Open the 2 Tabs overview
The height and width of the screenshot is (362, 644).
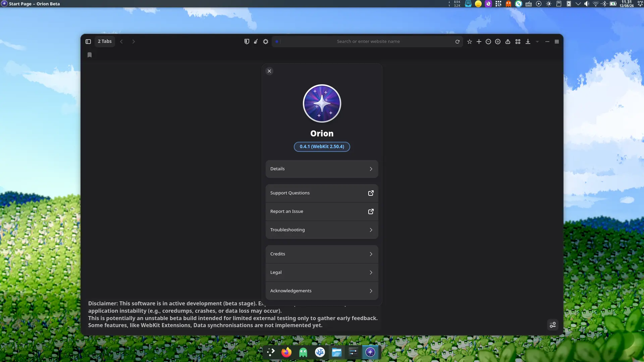click(105, 42)
